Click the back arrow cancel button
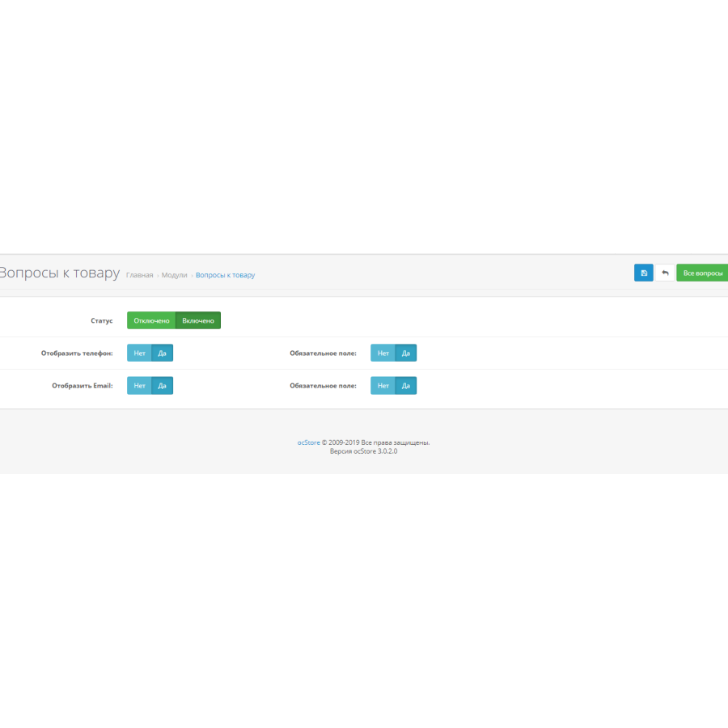 point(665,273)
